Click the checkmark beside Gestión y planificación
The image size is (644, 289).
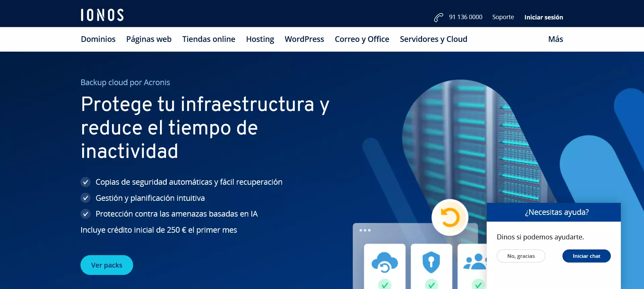click(86, 198)
